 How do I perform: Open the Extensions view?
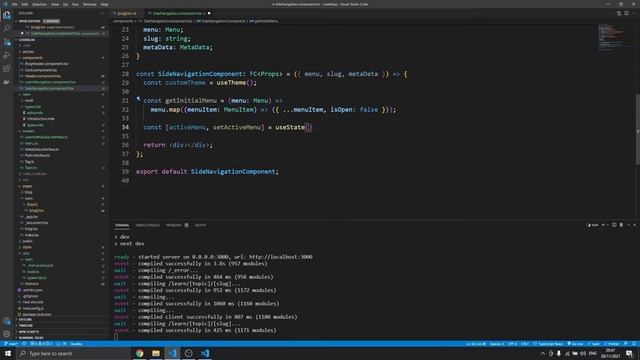point(7,69)
